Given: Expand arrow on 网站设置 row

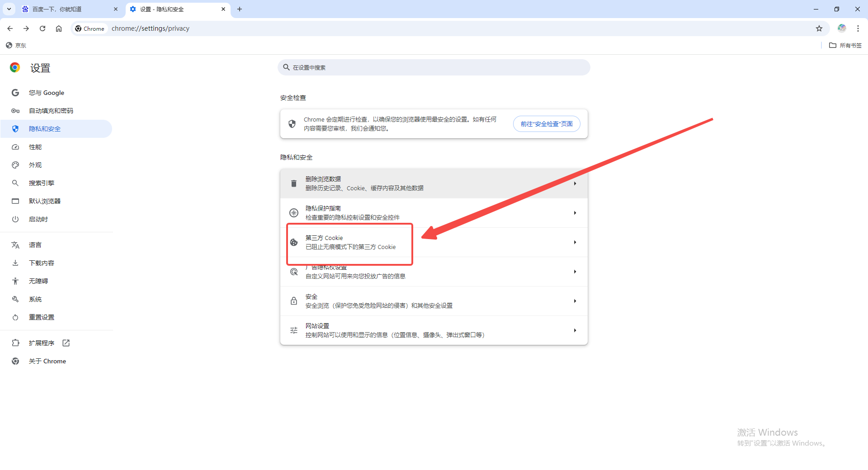Looking at the screenshot, I should [x=575, y=330].
